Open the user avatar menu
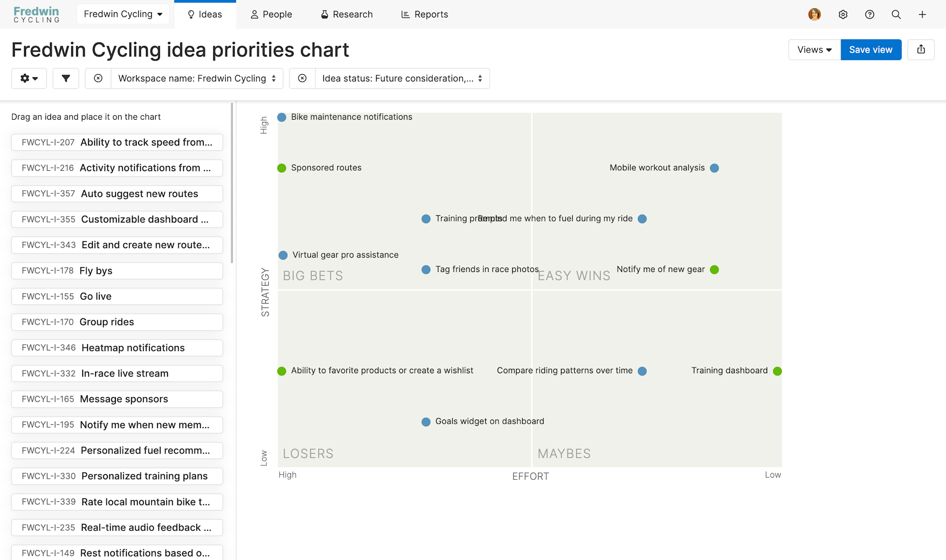Viewport: 946px width, 560px height. point(815,15)
